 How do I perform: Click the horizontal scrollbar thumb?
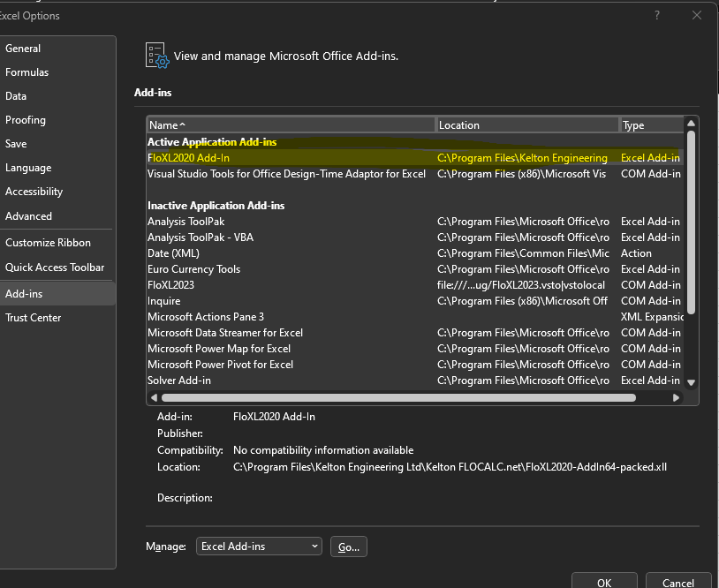pyautogui.click(x=398, y=398)
